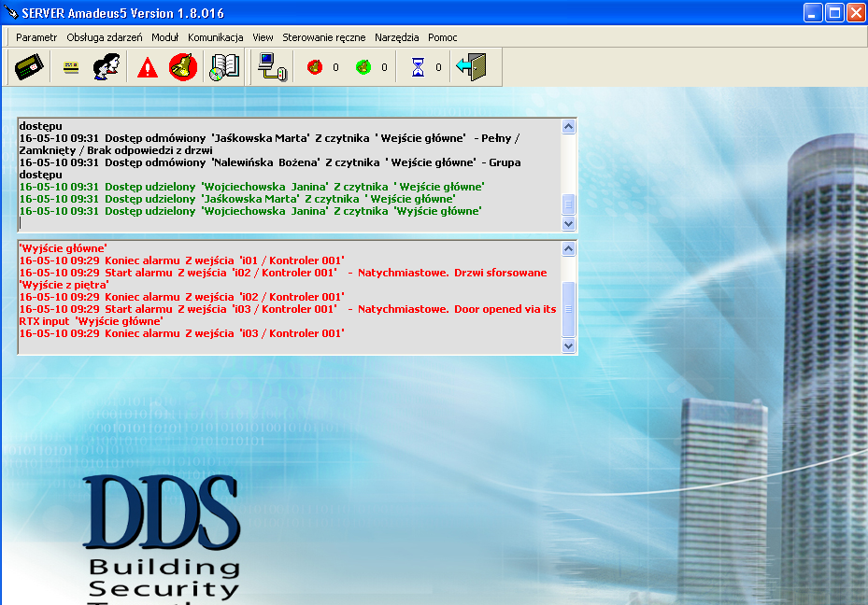The width and height of the screenshot is (868, 605).
Task: Click the red apple counter value 0
Action: click(335, 67)
